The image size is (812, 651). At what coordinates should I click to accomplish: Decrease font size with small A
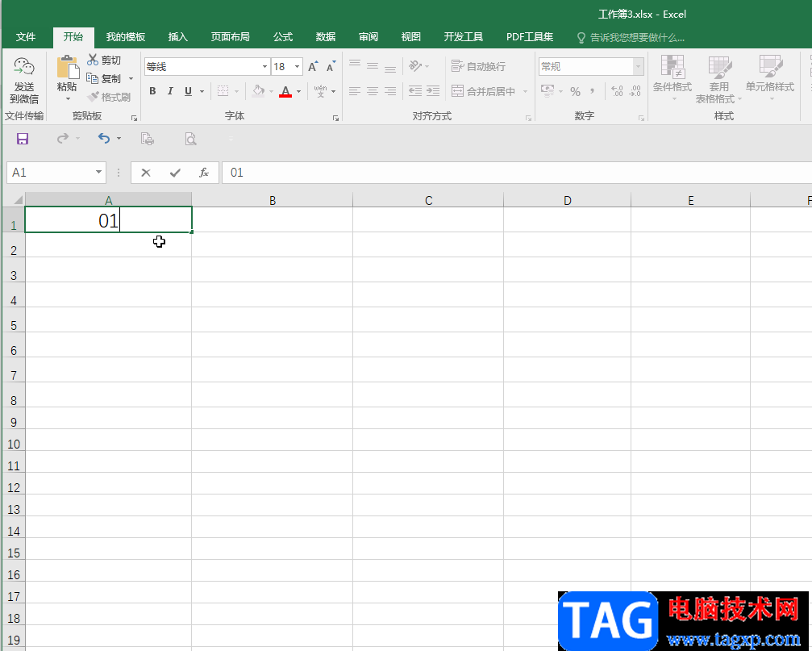331,66
